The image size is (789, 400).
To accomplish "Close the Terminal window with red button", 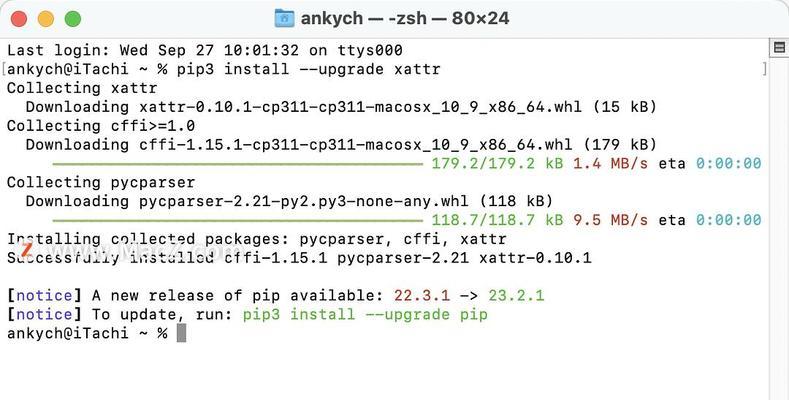I will click(x=19, y=19).
